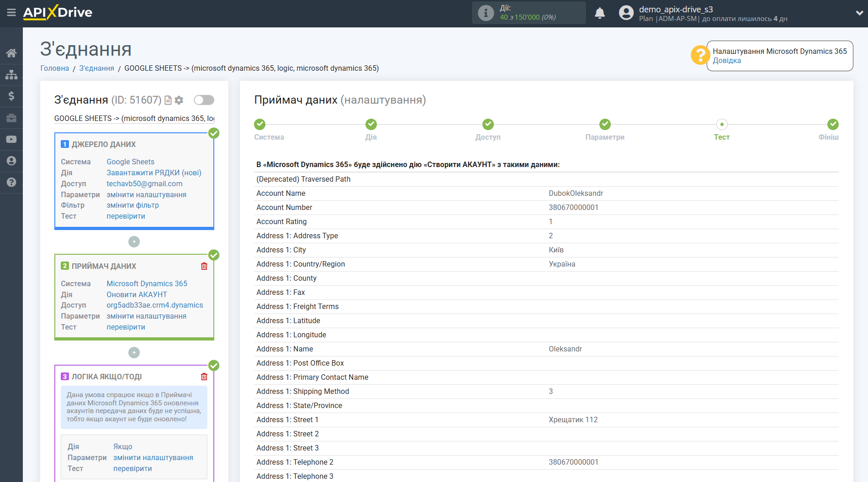The height and width of the screenshot is (482, 868).
Task: Select the Address 1: Name value Oleksandr
Action: click(x=565, y=349)
